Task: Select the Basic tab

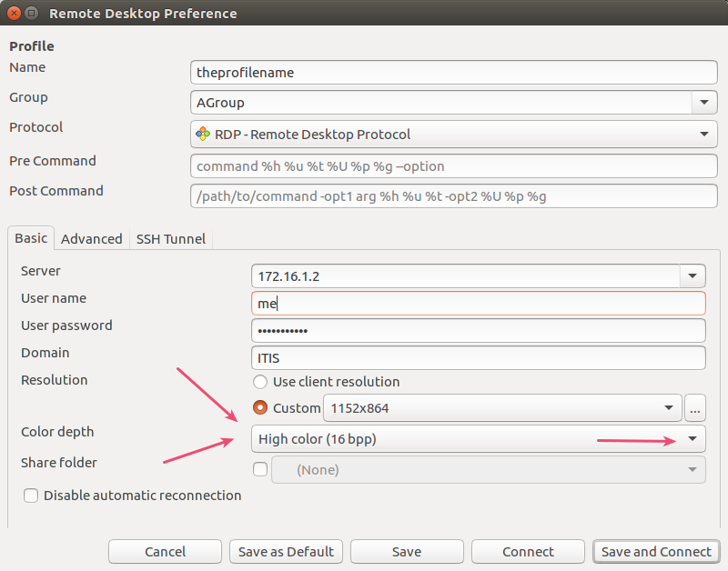Action: click(x=31, y=238)
